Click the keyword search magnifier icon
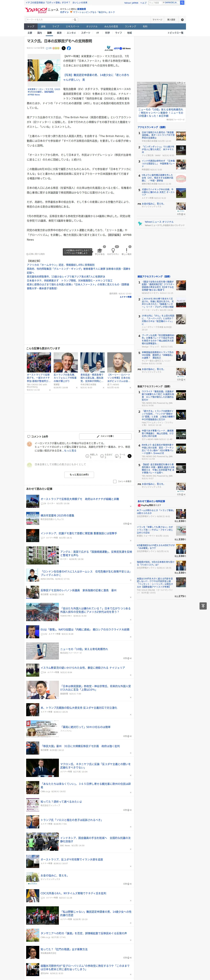Screen dimensions: 210x980 tap(75, 20)
